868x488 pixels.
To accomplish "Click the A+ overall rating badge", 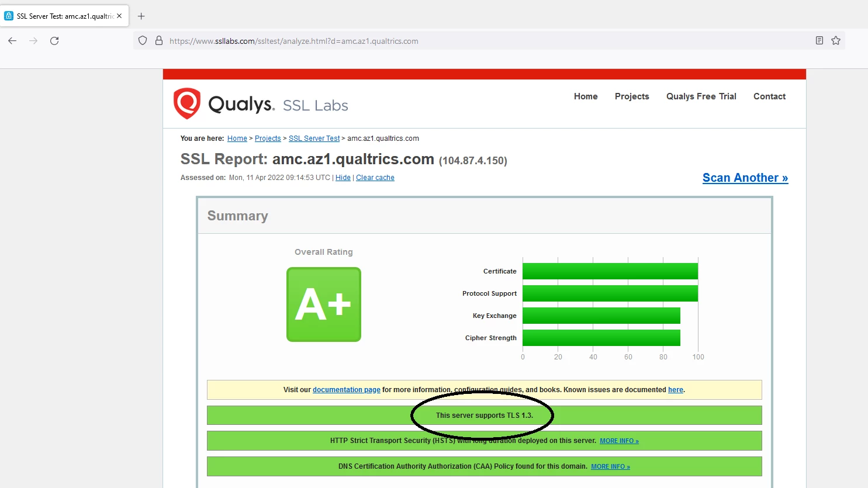I will 324,304.
